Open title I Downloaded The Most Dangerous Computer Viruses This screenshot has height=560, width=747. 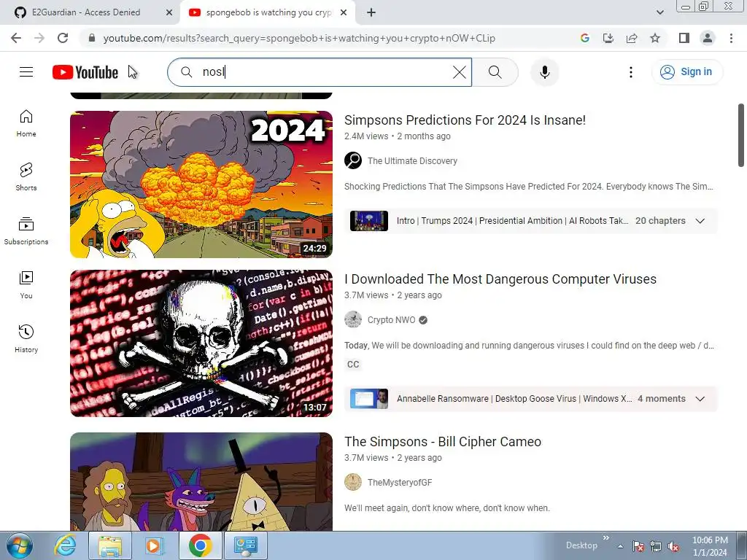[x=500, y=279]
